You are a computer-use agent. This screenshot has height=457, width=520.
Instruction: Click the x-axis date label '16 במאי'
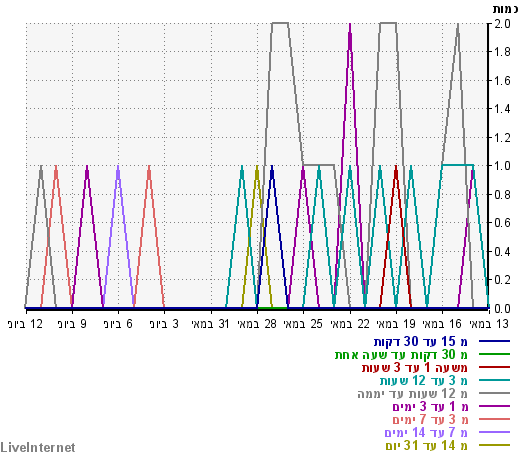[442, 324]
